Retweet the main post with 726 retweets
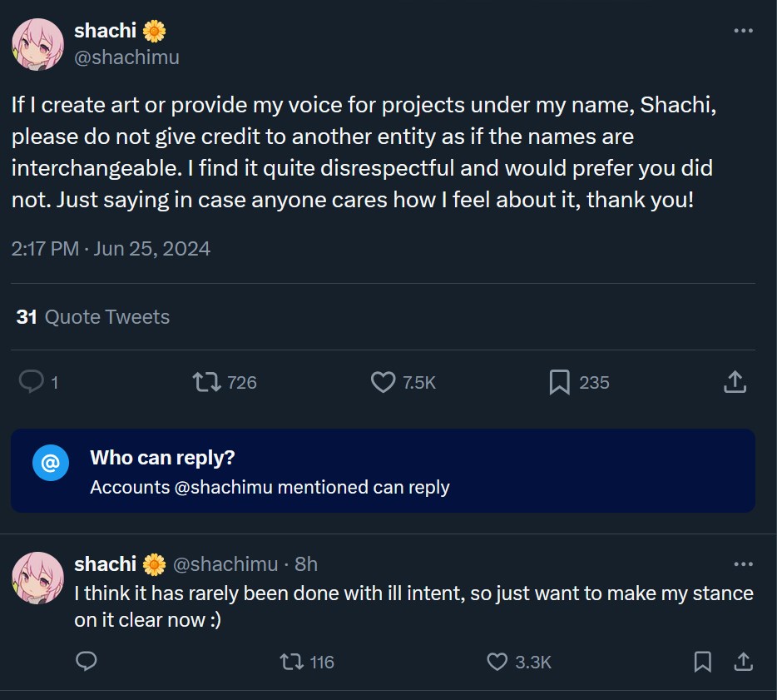777x700 pixels. (x=206, y=382)
